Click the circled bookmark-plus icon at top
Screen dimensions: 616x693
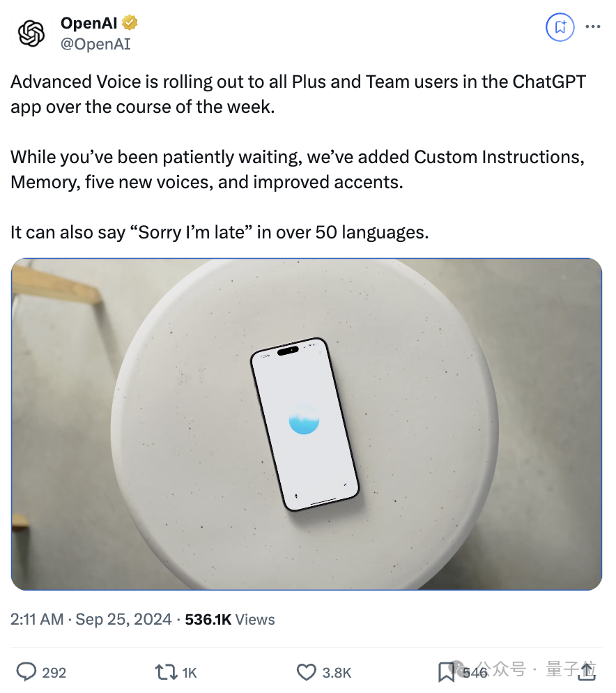click(x=560, y=27)
